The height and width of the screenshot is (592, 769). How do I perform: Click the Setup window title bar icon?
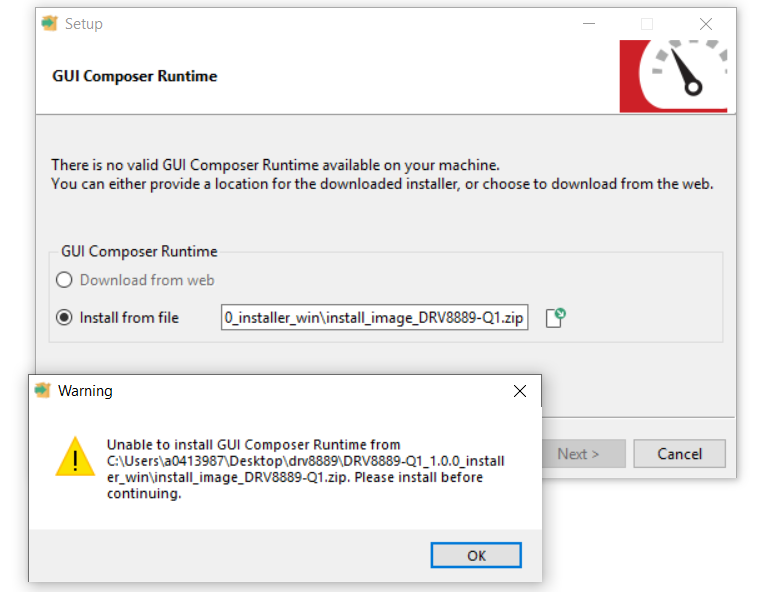pyautogui.click(x=50, y=23)
